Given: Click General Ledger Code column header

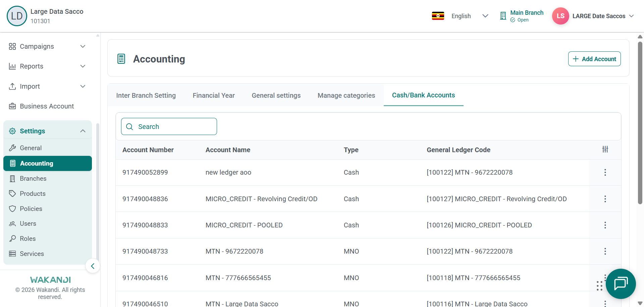Looking at the screenshot, I should coord(459,150).
